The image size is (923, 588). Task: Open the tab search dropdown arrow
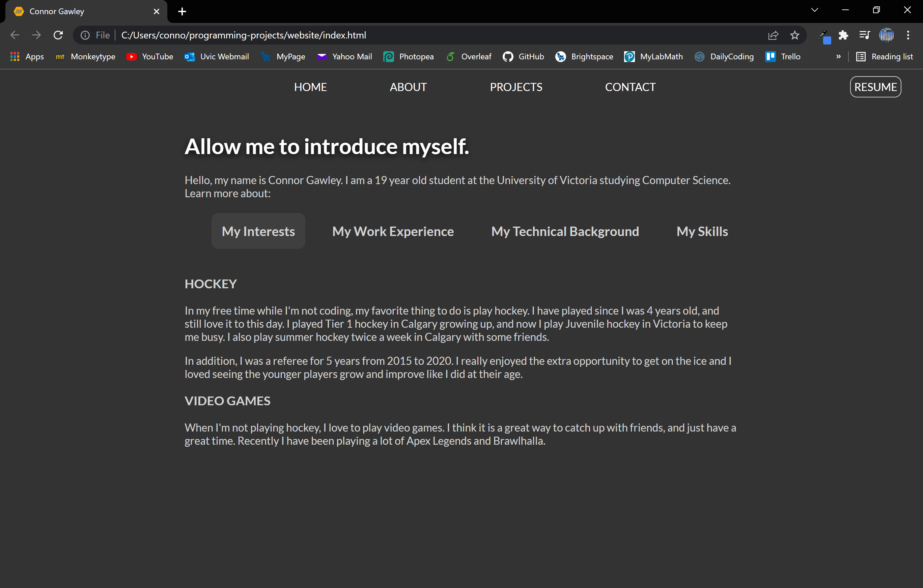coord(814,10)
